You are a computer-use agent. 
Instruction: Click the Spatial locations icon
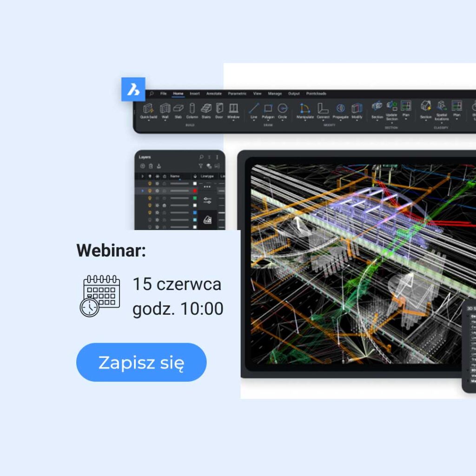[x=441, y=106]
